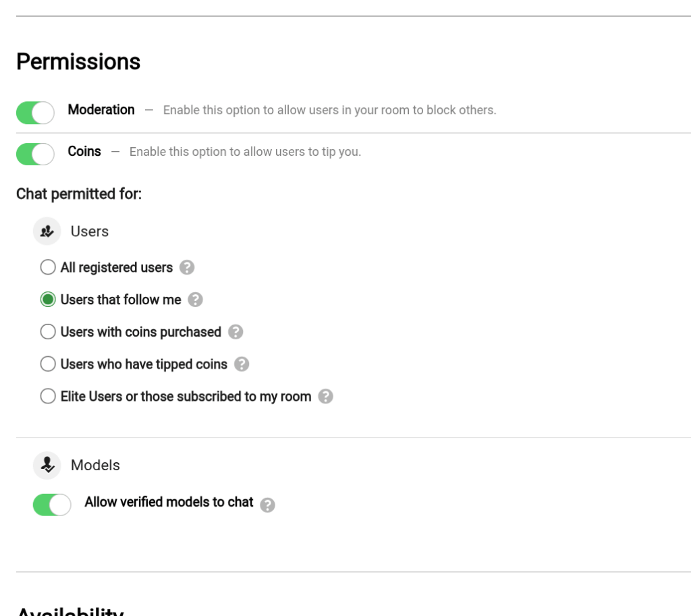Select All registered users radio button
Screen dimensions: 691x616
point(48,268)
